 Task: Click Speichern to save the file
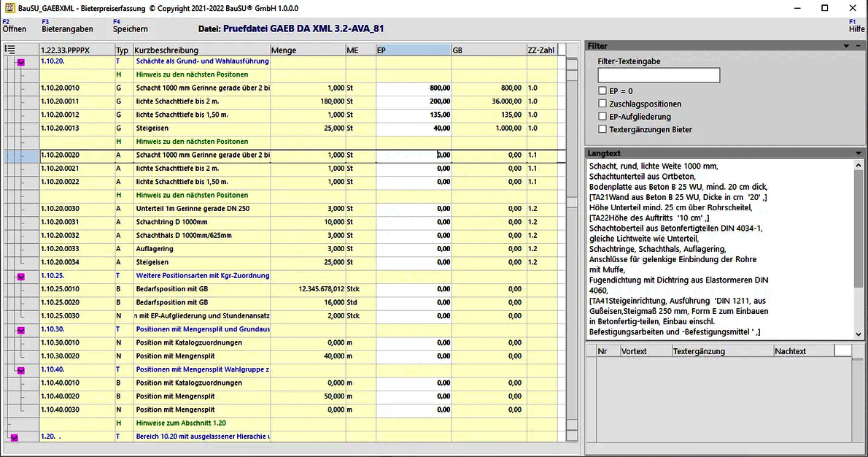(x=130, y=26)
